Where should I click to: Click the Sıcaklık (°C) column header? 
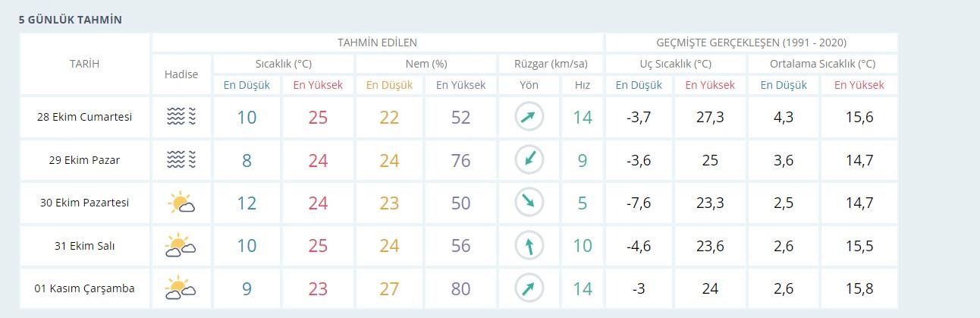[x=283, y=64]
